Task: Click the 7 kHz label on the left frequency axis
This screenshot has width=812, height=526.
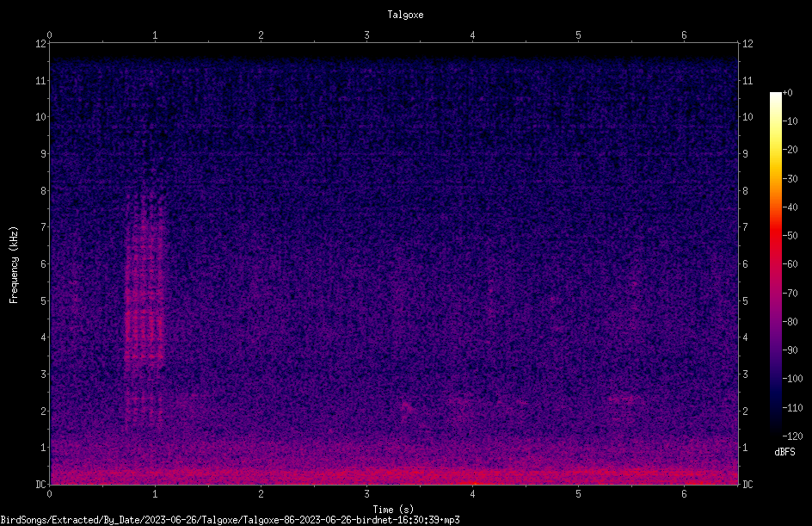Action: (x=44, y=227)
